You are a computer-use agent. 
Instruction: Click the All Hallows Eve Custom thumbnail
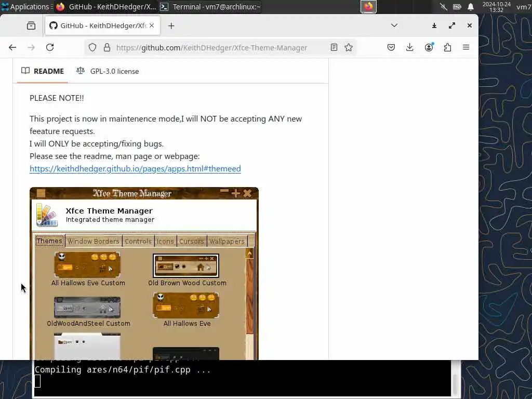click(x=87, y=264)
